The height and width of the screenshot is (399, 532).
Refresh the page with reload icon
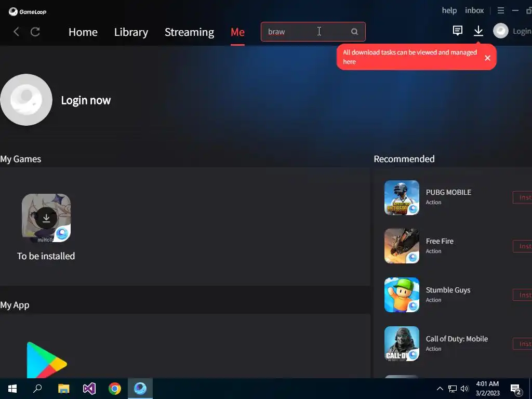[35, 32]
